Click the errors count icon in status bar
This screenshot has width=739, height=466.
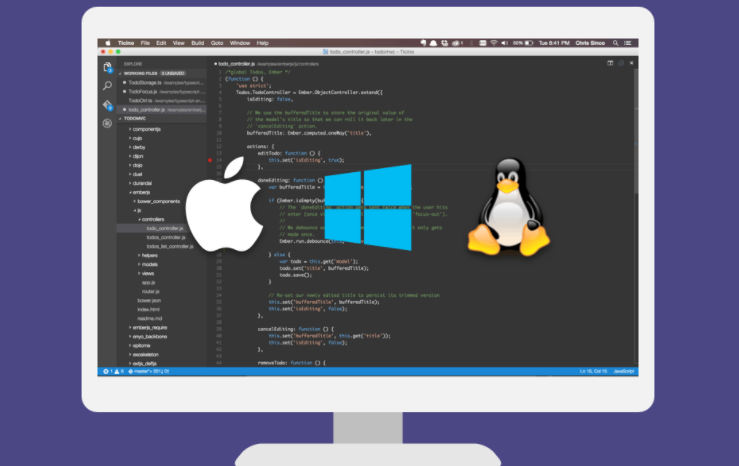pyautogui.click(x=107, y=371)
